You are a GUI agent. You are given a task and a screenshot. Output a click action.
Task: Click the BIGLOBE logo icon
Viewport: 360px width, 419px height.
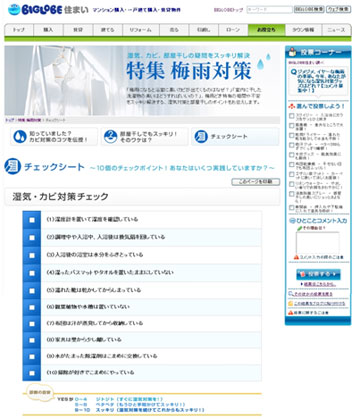pyautogui.click(x=14, y=10)
